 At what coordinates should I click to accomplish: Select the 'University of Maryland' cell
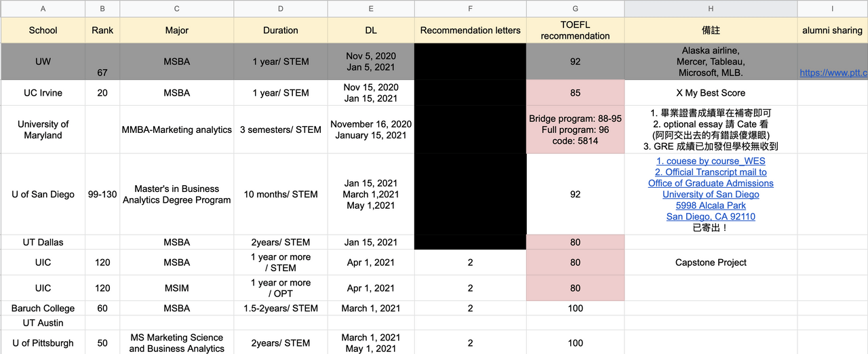43,130
